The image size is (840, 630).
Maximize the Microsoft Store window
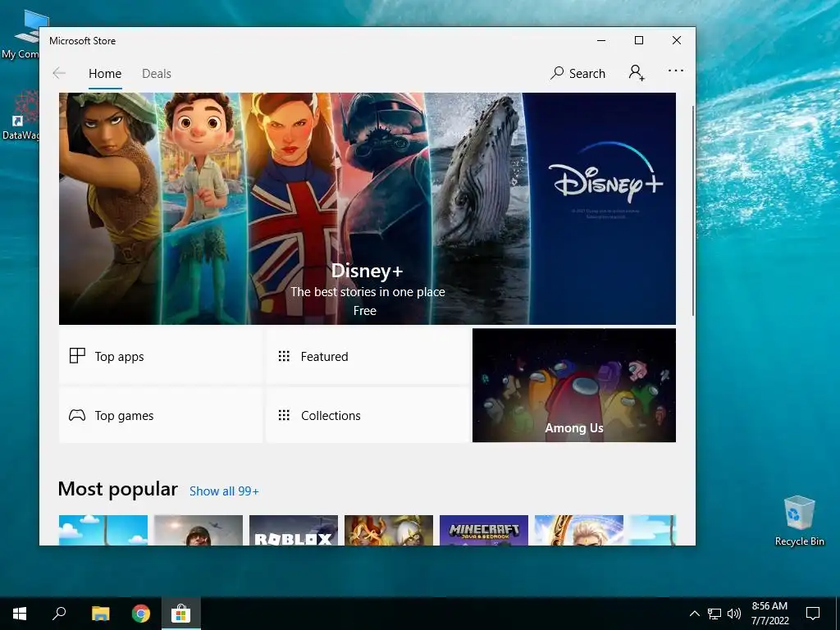[638, 41]
